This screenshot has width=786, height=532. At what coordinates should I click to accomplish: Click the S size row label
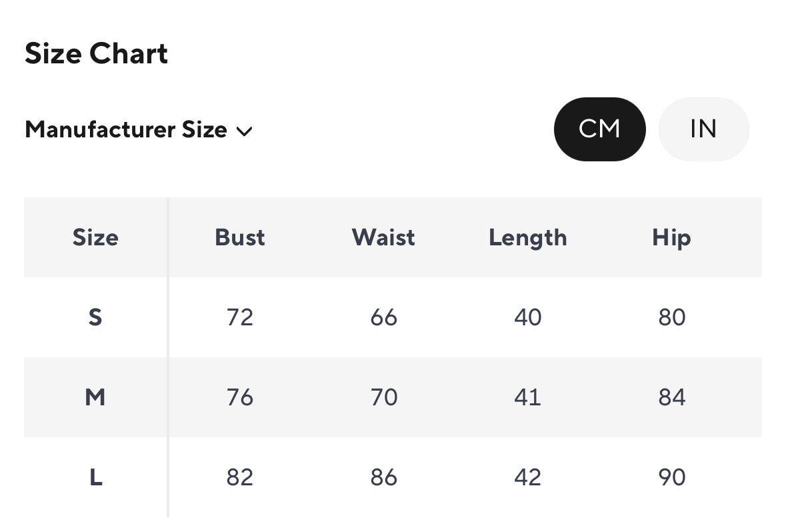[x=95, y=317]
